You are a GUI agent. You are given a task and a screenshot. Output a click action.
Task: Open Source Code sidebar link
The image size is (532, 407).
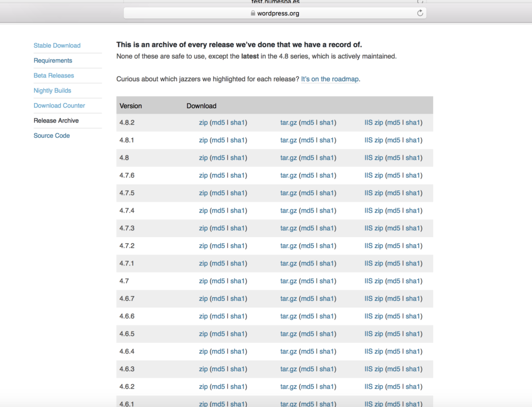point(52,136)
